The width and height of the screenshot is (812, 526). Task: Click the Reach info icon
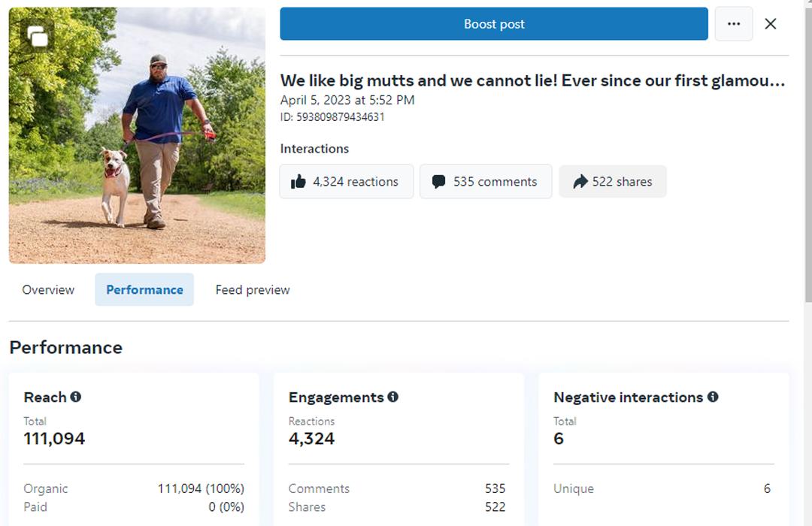tap(76, 398)
